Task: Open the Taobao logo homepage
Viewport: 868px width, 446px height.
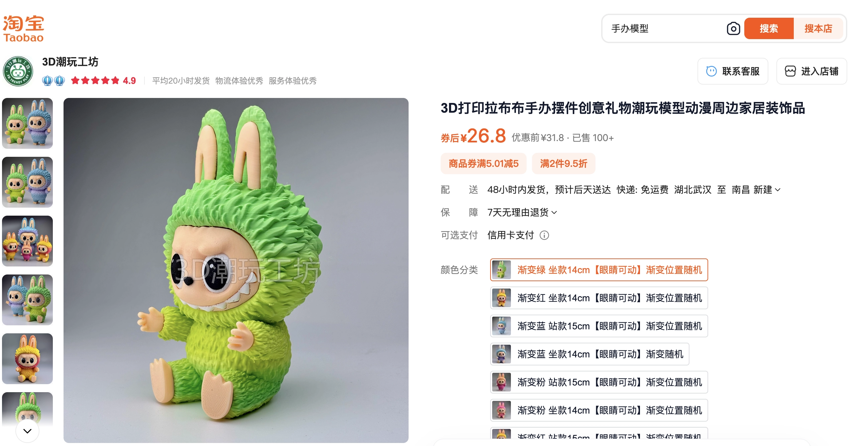Action: 23,29
